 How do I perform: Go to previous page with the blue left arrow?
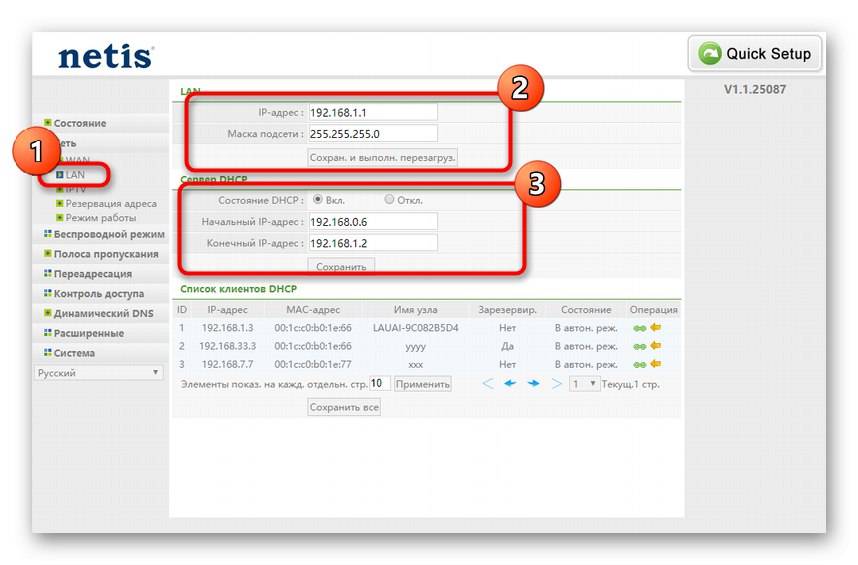(x=510, y=383)
